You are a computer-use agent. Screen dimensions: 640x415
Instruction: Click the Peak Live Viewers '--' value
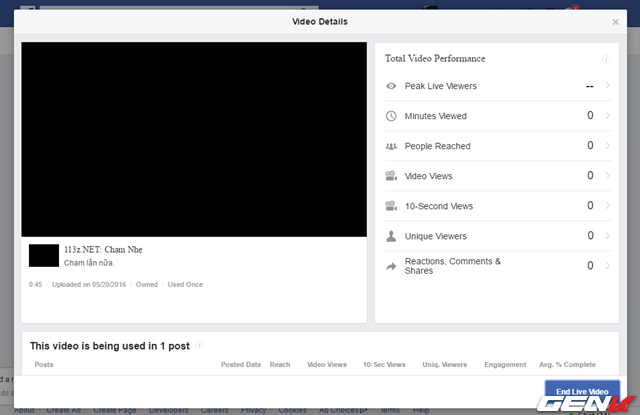(x=589, y=86)
